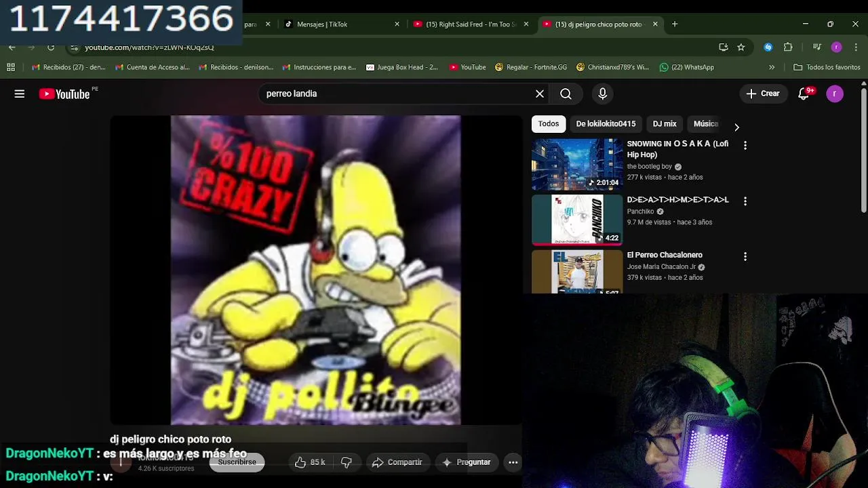Open the Jose Maria Chacalon Jr channel

[661, 267]
